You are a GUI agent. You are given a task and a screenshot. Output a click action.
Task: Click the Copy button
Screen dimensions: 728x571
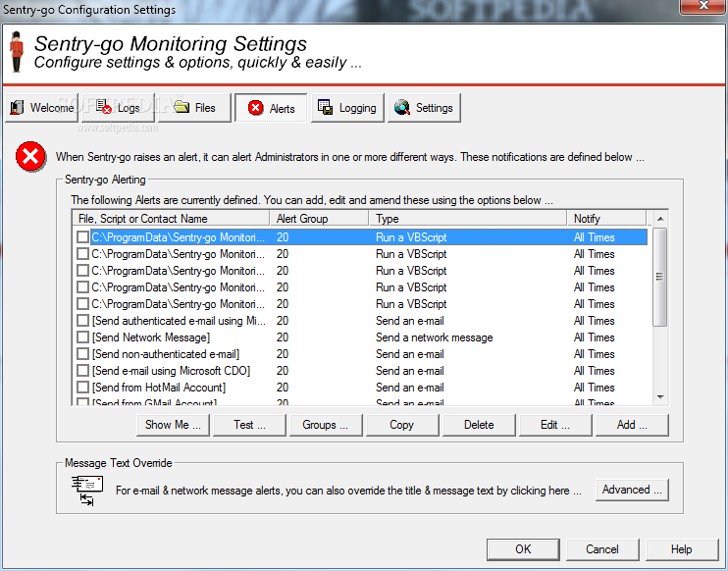[402, 425]
